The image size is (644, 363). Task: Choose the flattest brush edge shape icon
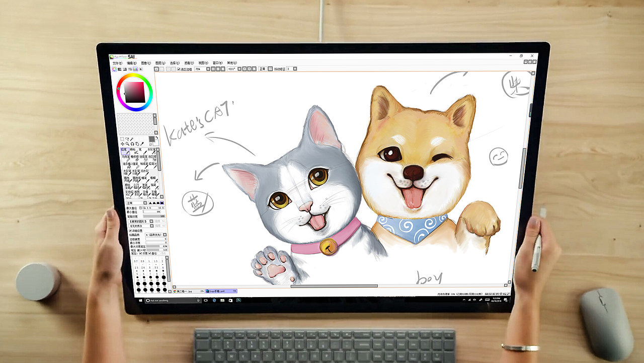[162, 203]
